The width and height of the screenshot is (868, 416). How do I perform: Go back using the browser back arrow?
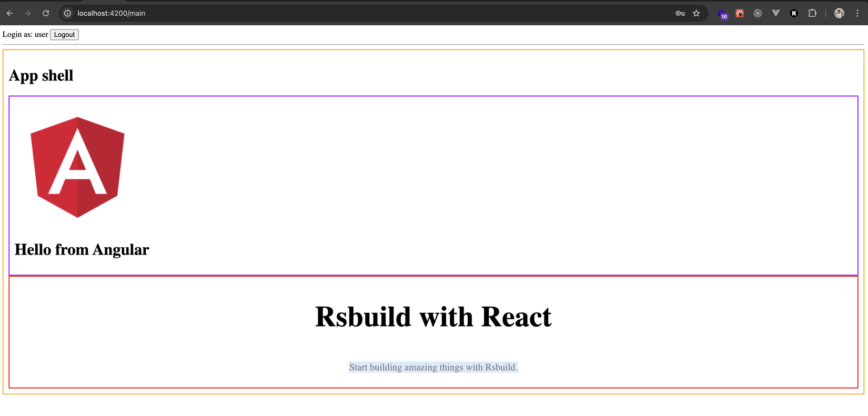click(x=10, y=13)
